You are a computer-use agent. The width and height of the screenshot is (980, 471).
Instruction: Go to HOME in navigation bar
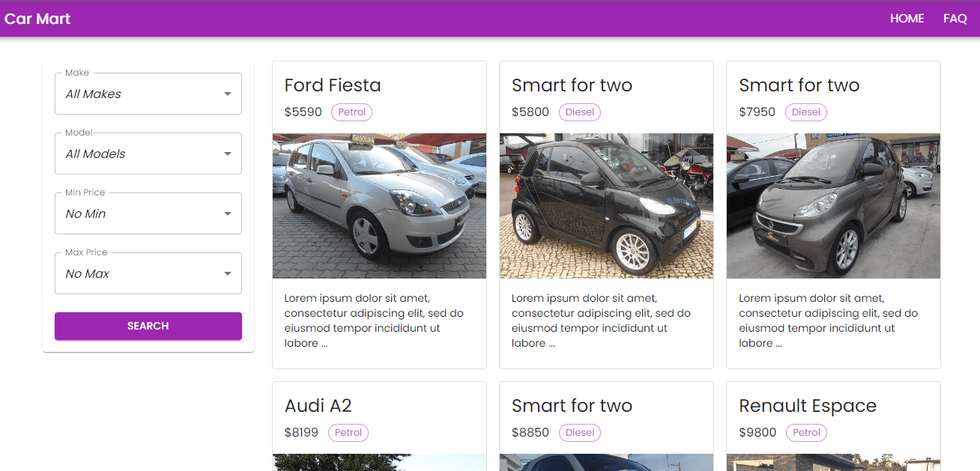(907, 19)
